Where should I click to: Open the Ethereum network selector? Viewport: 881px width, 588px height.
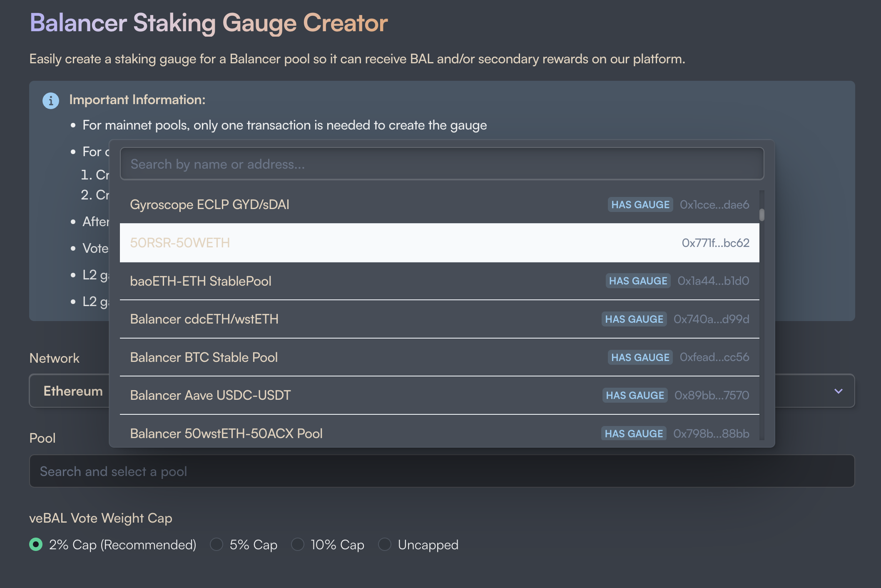73,391
